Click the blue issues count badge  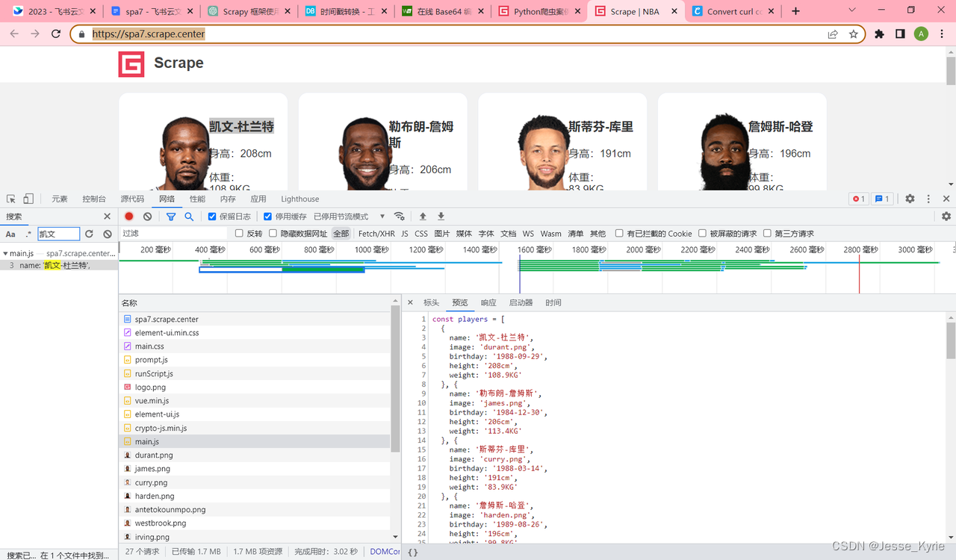pos(882,199)
